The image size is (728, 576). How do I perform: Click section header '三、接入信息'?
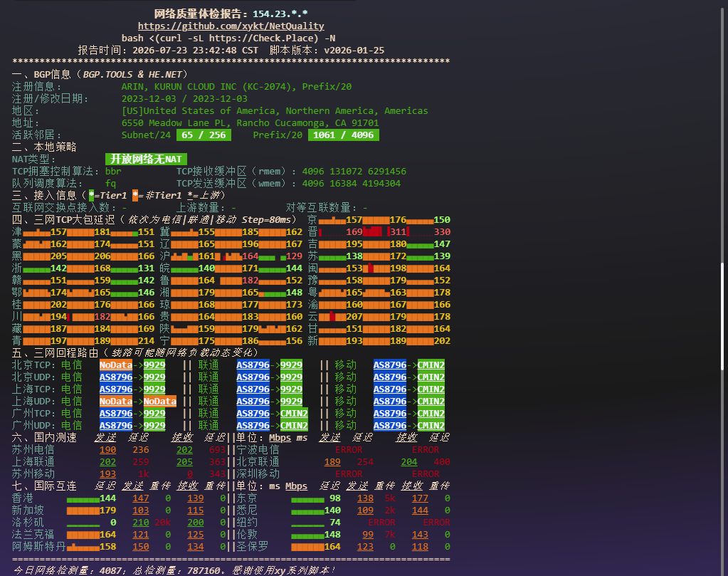click(x=44, y=196)
